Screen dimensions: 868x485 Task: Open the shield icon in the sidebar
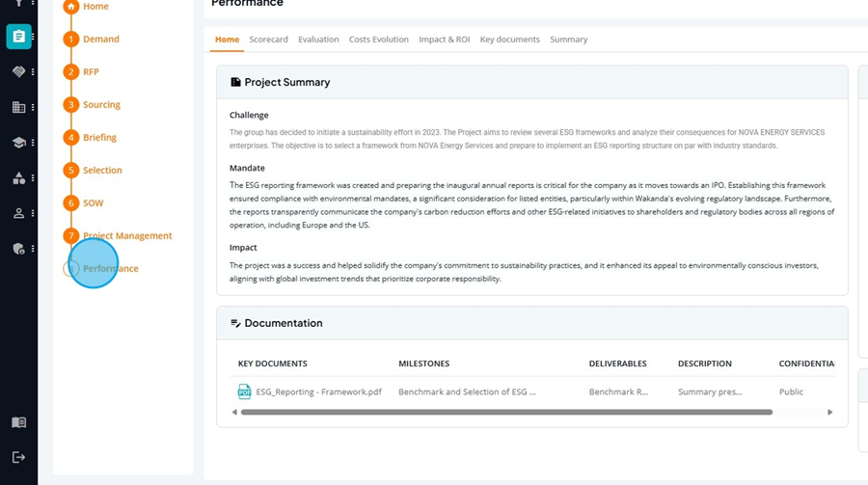[x=18, y=249]
